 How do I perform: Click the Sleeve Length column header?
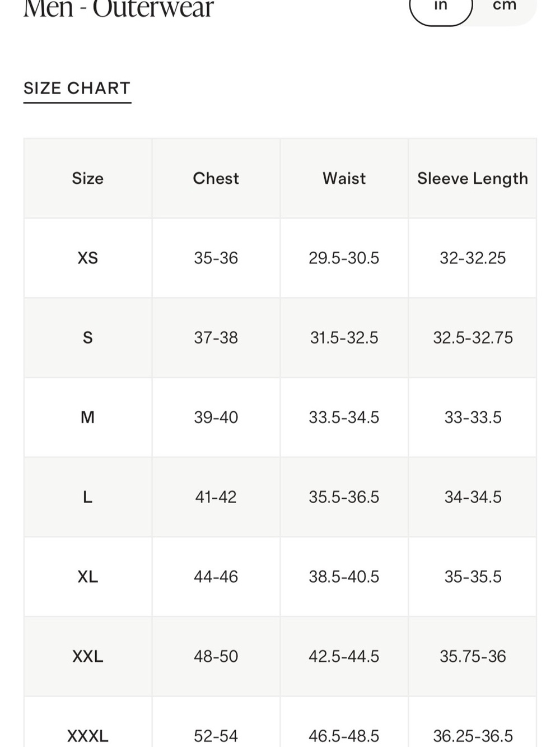(x=473, y=179)
